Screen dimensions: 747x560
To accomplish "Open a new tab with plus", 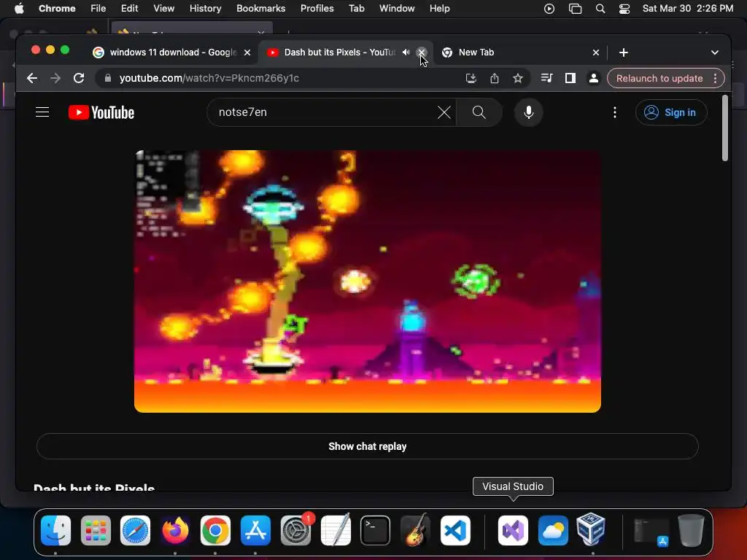I will coord(624,52).
